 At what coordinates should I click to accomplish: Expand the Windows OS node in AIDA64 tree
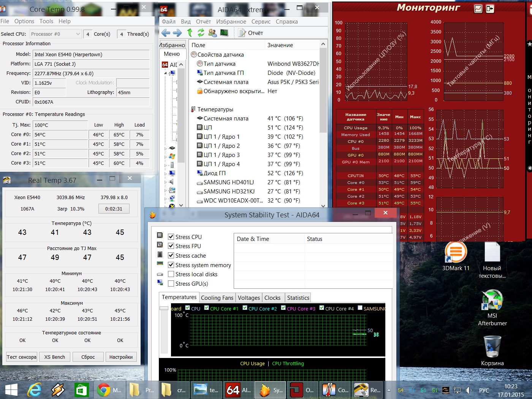[x=165, y=157]
